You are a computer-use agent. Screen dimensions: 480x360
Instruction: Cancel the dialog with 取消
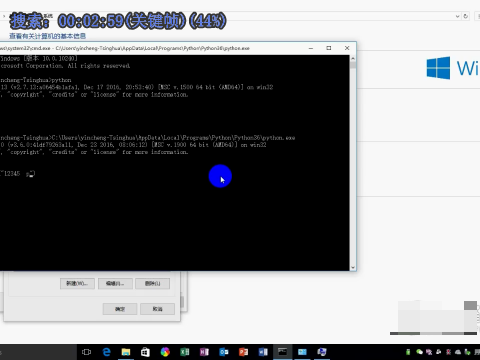[157, 309]
